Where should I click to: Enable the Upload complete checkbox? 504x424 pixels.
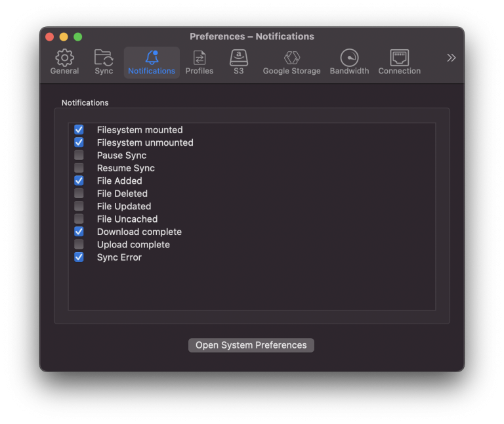79,244
